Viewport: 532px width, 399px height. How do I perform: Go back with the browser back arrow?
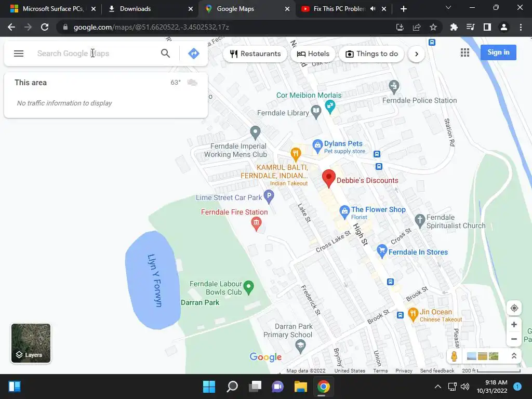pyautogui.click(x=11, y=27)
